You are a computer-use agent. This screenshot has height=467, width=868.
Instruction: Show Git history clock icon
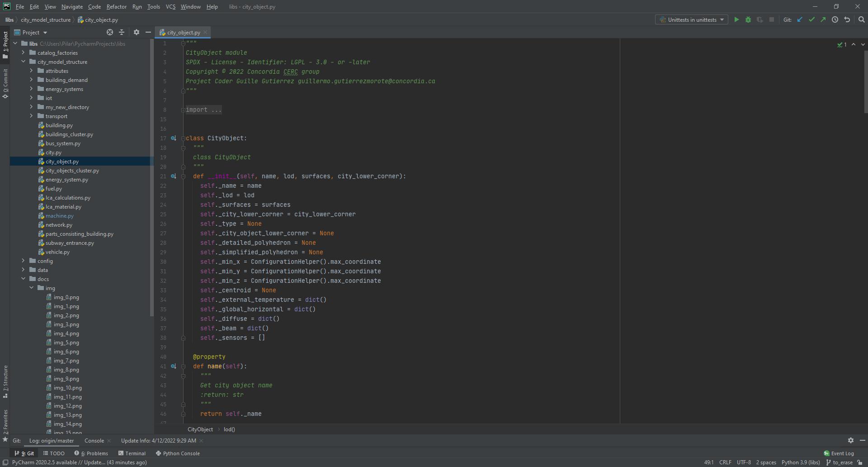click(x=835, y=19)
